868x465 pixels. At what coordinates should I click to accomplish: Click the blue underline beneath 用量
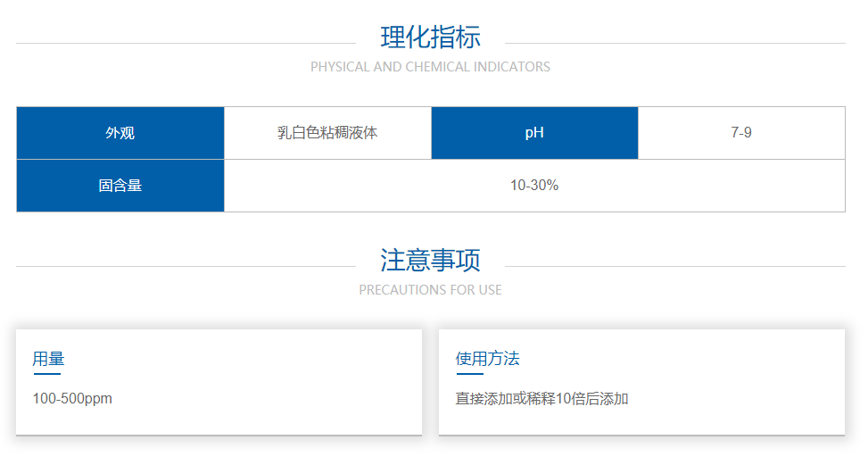46,374
